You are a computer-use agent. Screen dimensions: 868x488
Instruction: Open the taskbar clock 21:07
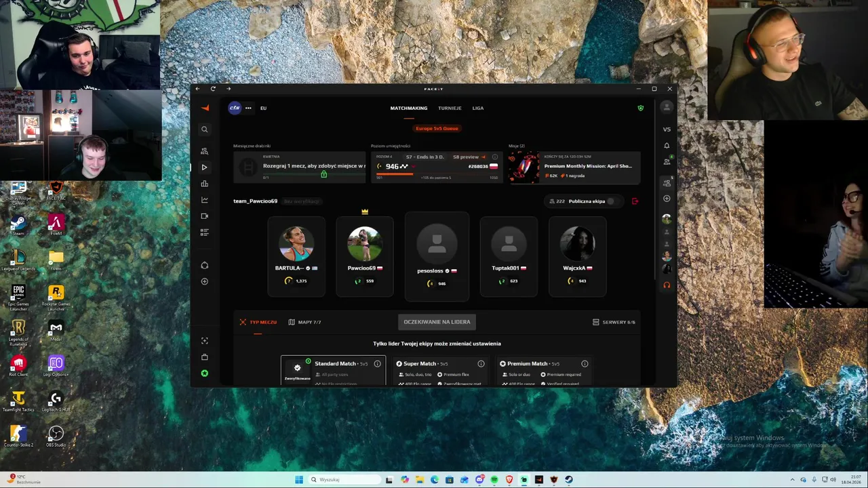(x=851, y=480)
